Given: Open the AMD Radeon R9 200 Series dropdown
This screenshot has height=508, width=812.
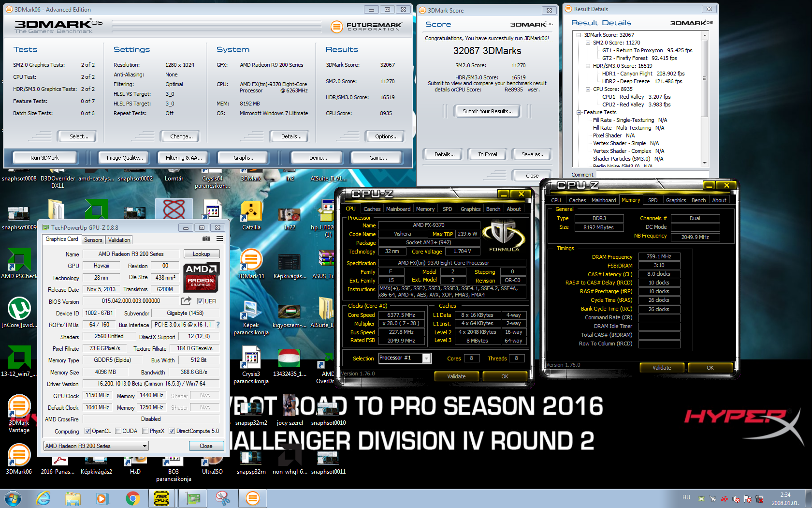Looking at the screenshot, I should pyautogui.click(x=96, y=446).
